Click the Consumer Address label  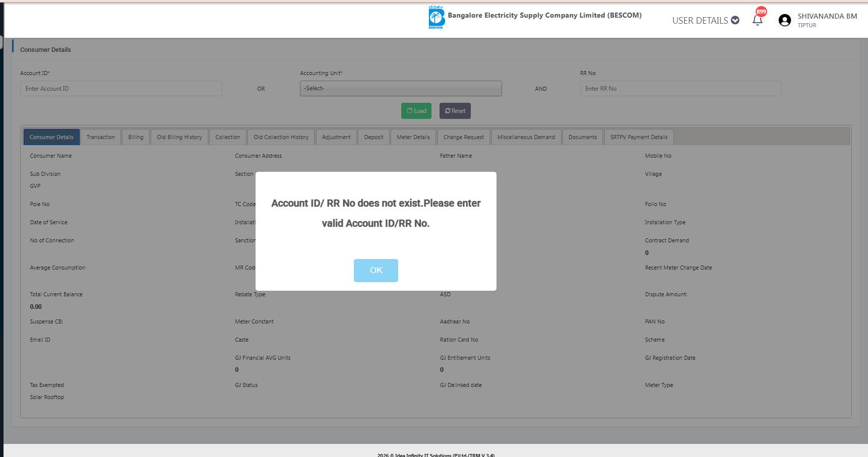[x=258, y=156]
